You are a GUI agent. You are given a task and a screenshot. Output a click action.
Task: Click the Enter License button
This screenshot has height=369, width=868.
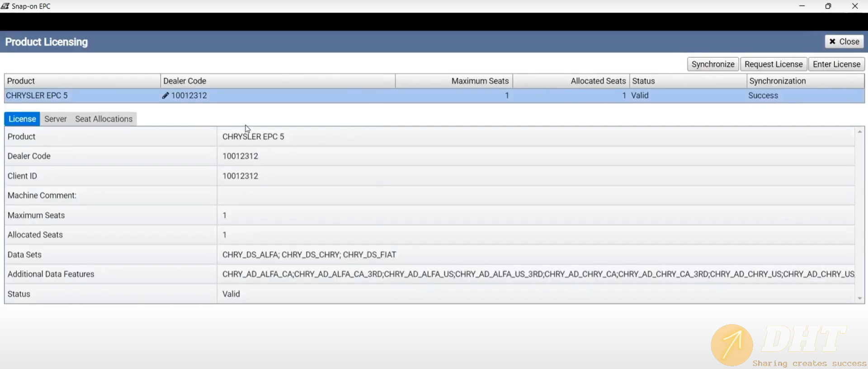click(x=836, y=64)
